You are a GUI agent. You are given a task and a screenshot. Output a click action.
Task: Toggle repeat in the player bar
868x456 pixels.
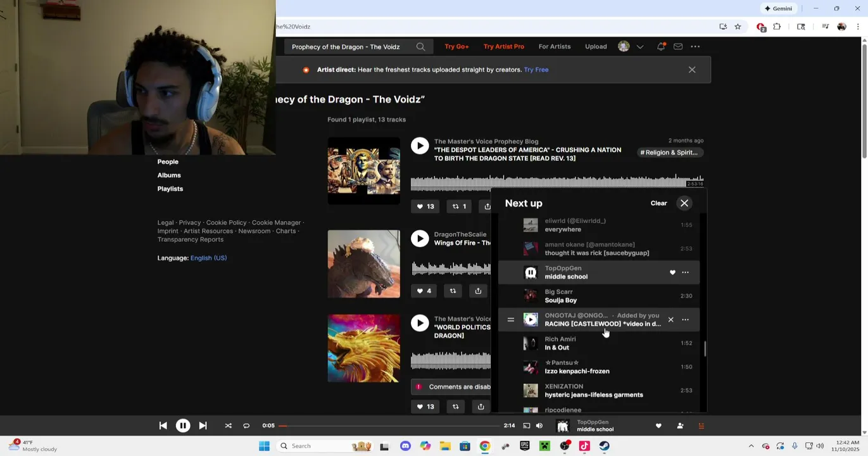[246, 426]
